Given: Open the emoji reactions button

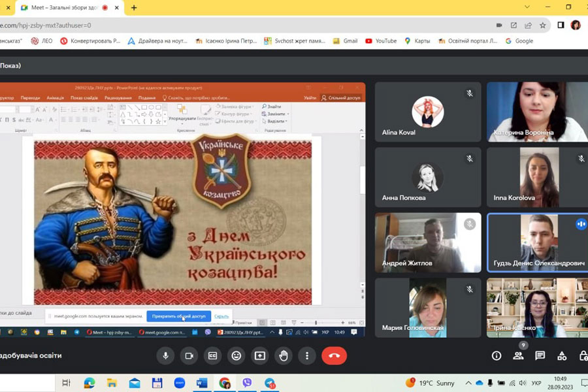Looking at the screenshot, I should tap(237, 355).
